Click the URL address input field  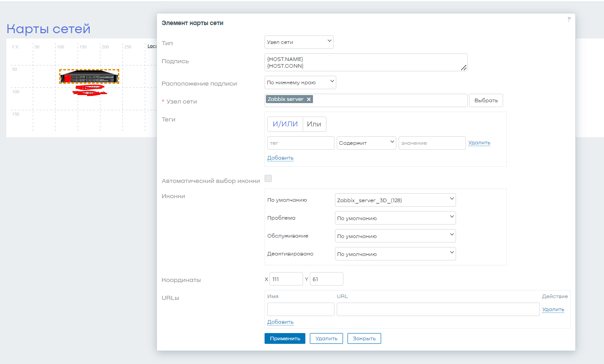pyautogui.click(x=438, y=309)
